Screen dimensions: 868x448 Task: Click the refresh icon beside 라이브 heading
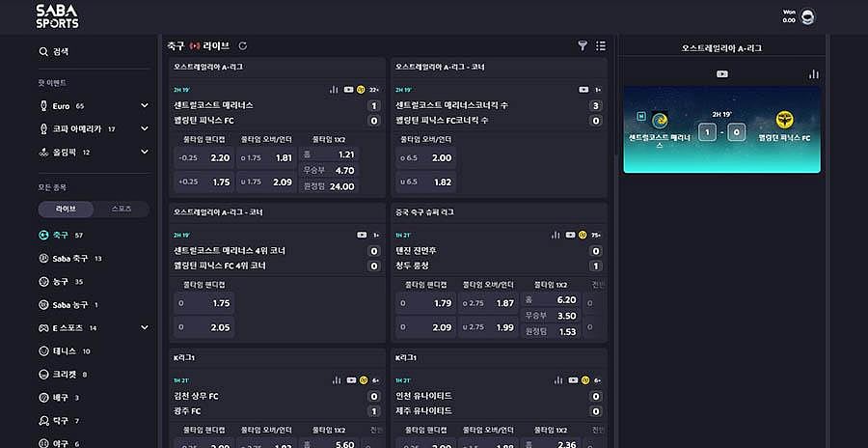243,45
